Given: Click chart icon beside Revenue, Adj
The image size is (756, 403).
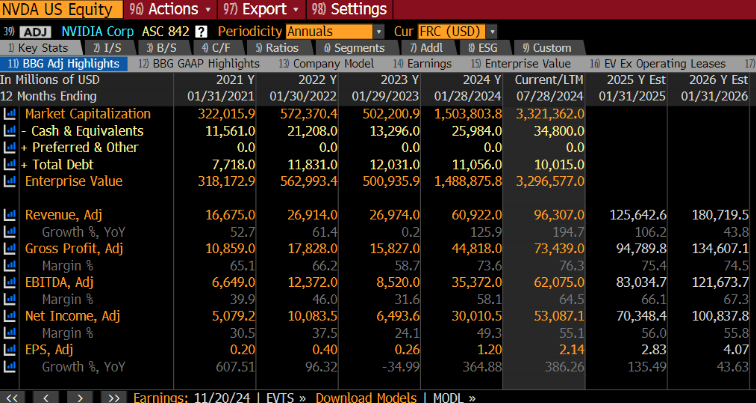Looking at the screenshot, I should (10, 215).
